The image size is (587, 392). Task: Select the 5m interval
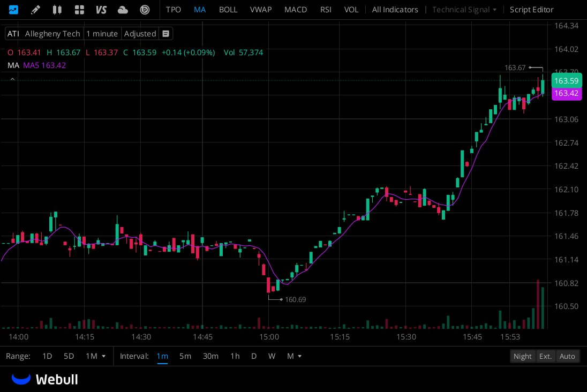185,356
